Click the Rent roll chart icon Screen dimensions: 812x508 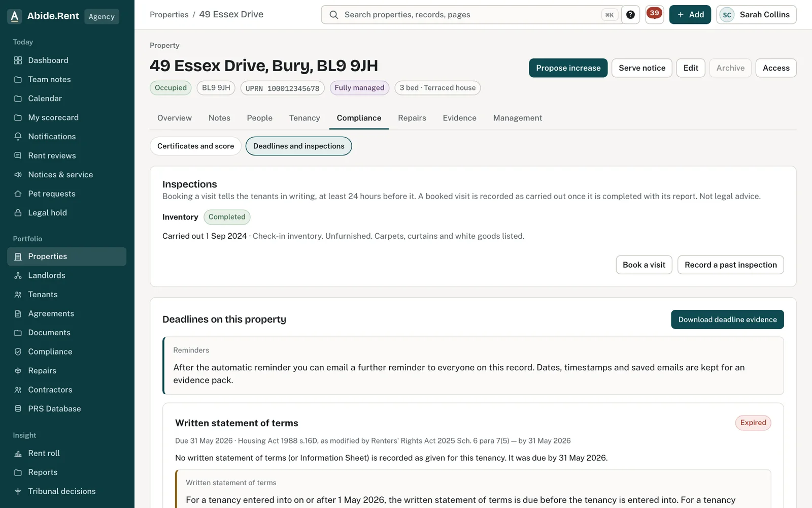18,453
